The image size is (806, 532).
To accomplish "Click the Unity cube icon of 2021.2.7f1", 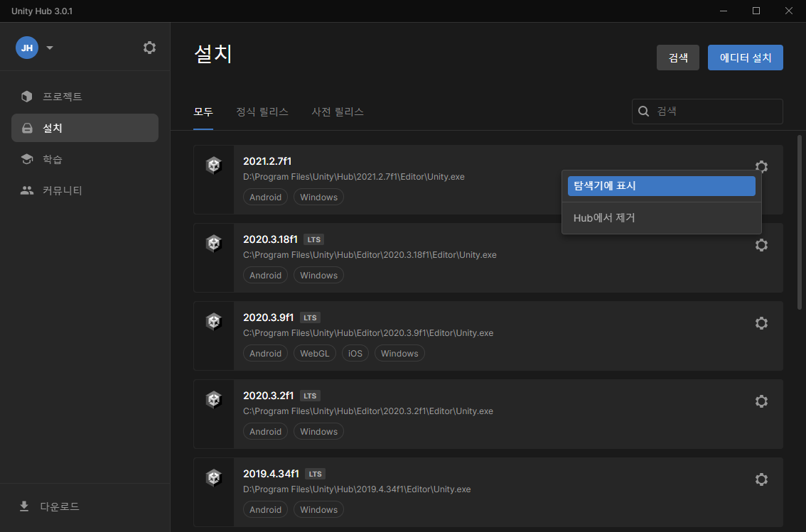I will (214, 165).
